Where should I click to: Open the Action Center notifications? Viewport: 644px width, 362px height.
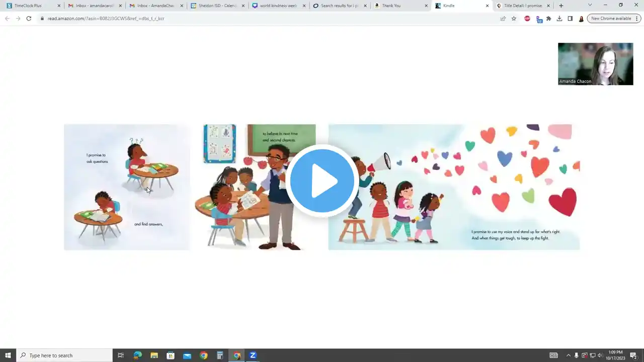click(x=633, y=355)
